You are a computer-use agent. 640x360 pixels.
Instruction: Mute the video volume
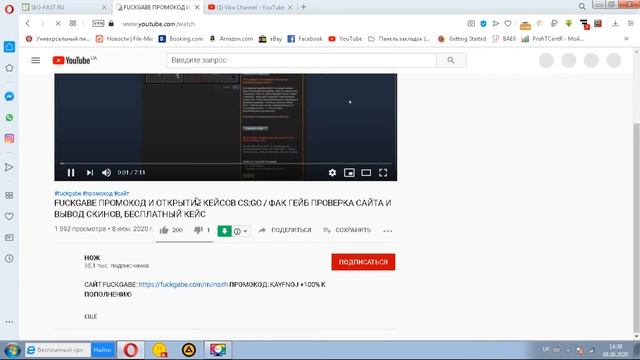[x=107, y=173]
